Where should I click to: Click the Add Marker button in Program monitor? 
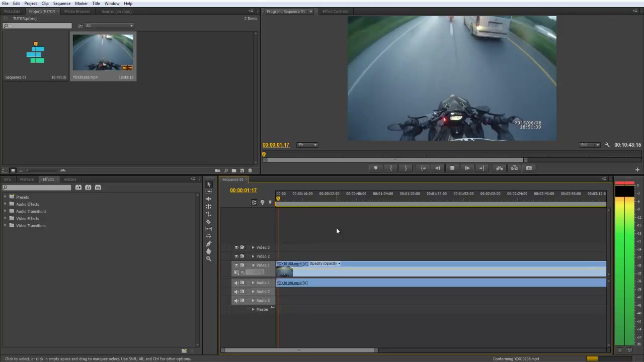[375, 168]
